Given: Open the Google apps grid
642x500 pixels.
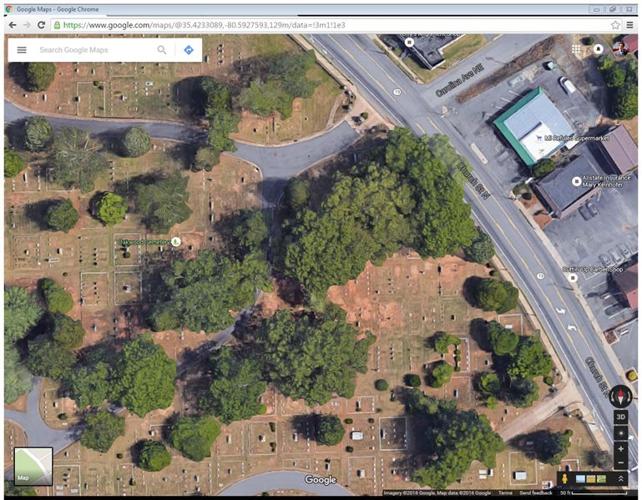Looking at the screenshot, I should [x=576, y=50].
